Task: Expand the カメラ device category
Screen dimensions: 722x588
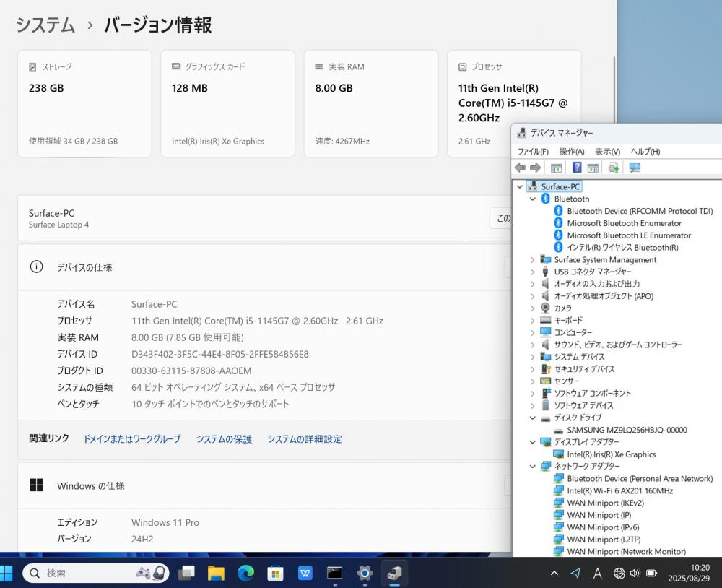Action: pos(533,308)
